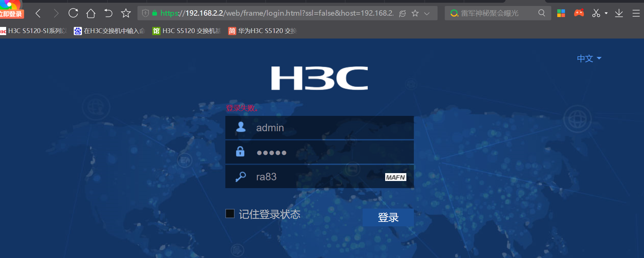
Task: Open the H3C S5120-SI bookmark
Action: tap(33, 31)
